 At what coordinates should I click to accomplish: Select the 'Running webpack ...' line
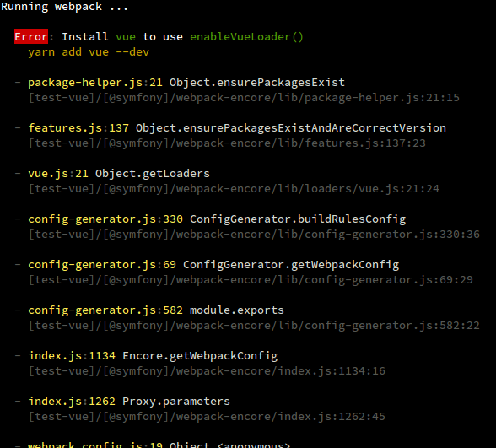point(64,7)
